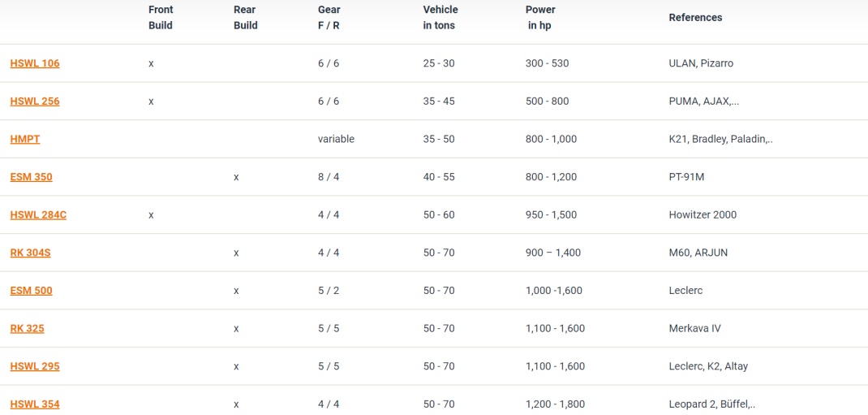Click the HSWL 295 link

pyautogui.click(x=35, y=366)
